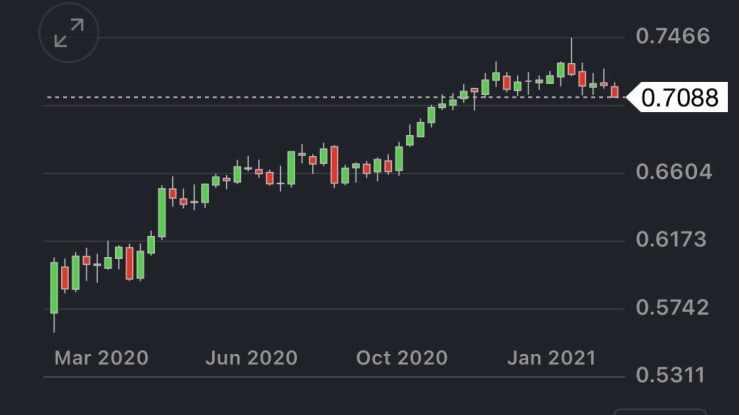Click the 0.5311 price axis label
The image size is (739, 415).
(x=673, y=375)
